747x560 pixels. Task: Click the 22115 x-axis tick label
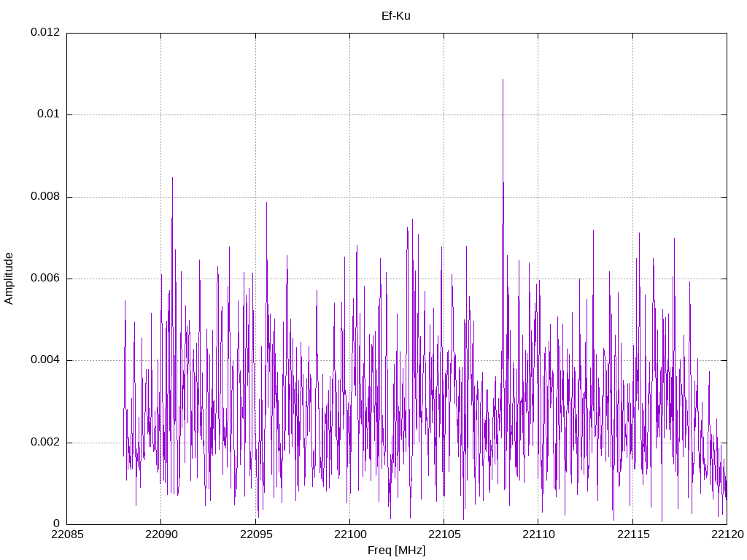click(633, 534)
